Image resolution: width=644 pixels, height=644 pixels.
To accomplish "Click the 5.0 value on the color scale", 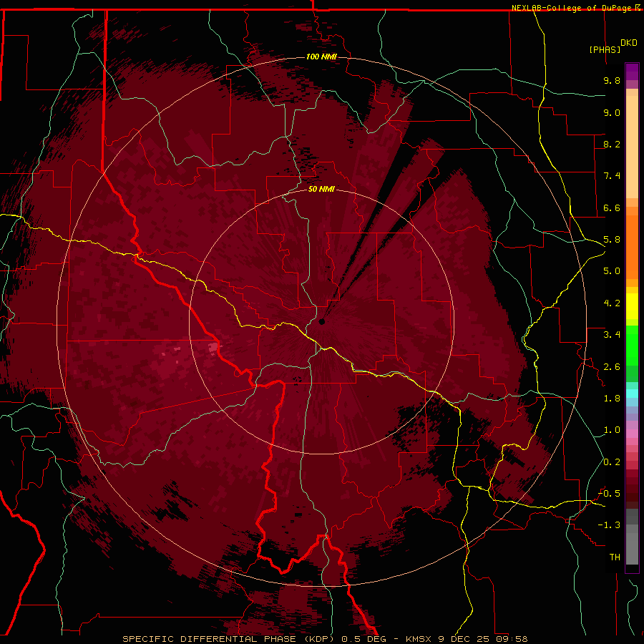I will pyautogui.click(x=612, y=271).
